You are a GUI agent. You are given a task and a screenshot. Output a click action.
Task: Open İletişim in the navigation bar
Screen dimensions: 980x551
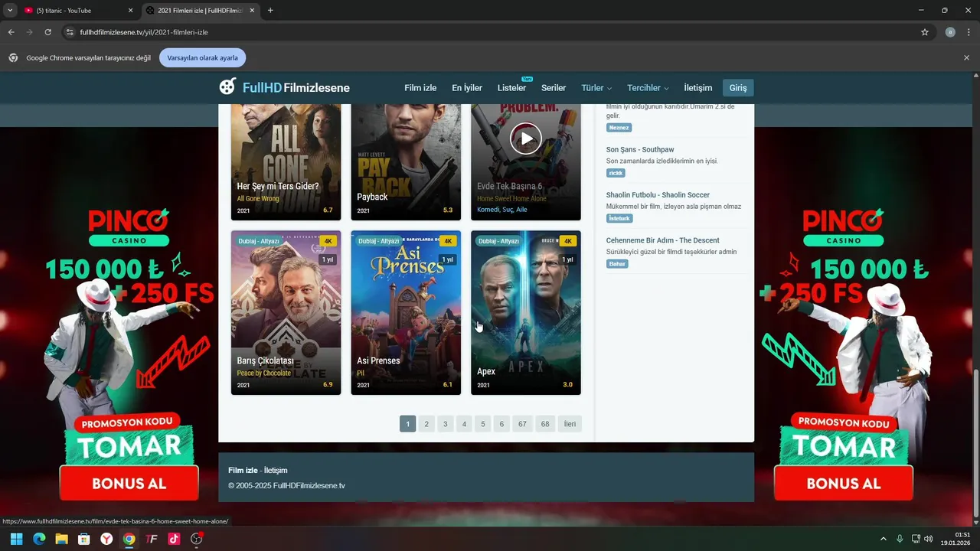pos(698,88)
